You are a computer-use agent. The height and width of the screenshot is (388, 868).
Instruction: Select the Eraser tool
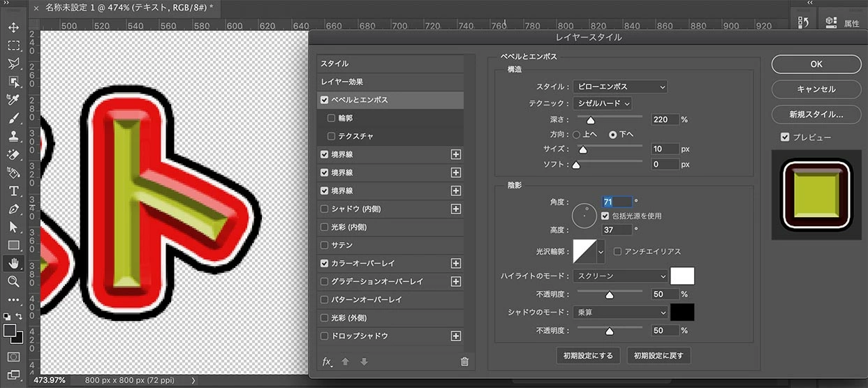pyautogui.click(x=13, y=154)
